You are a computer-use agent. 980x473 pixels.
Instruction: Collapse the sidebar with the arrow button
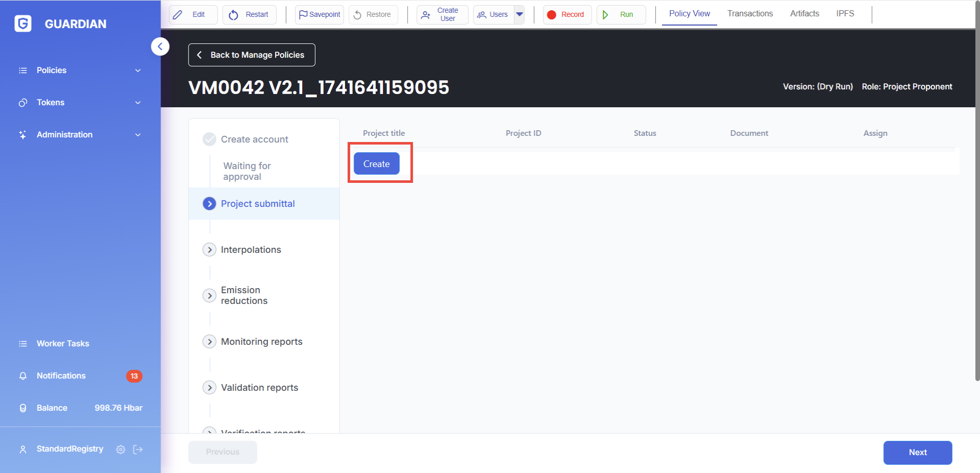point(160,46)
